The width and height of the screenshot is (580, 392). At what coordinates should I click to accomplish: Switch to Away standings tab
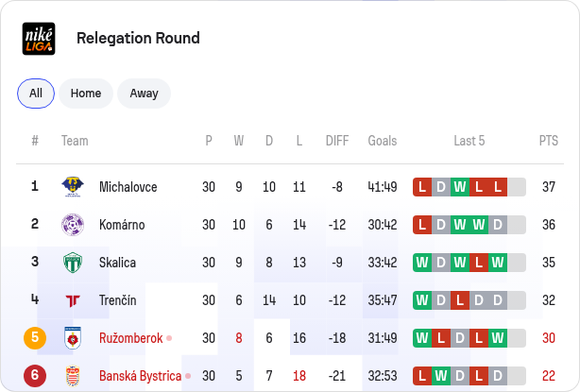pyautogui.click(x=144, y=94)
